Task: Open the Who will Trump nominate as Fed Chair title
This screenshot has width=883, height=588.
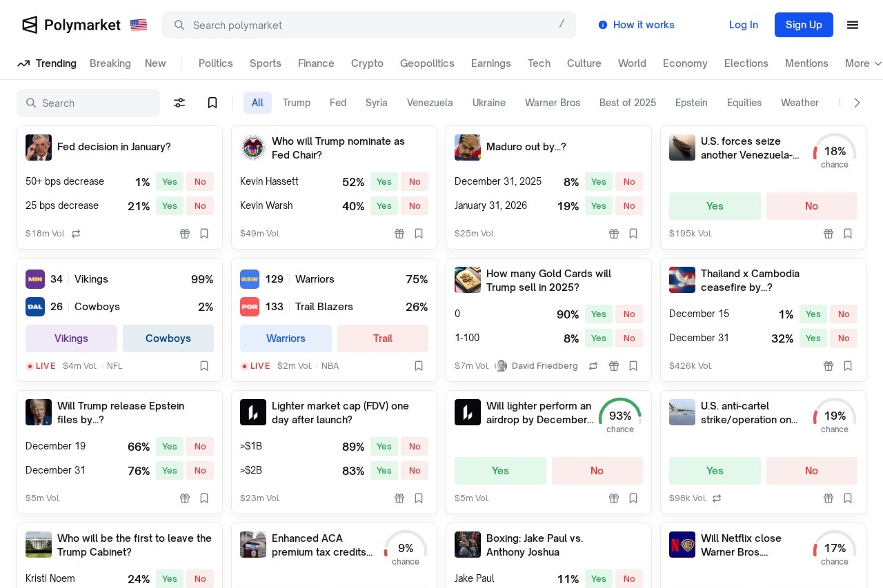Action: pos(338,148)
